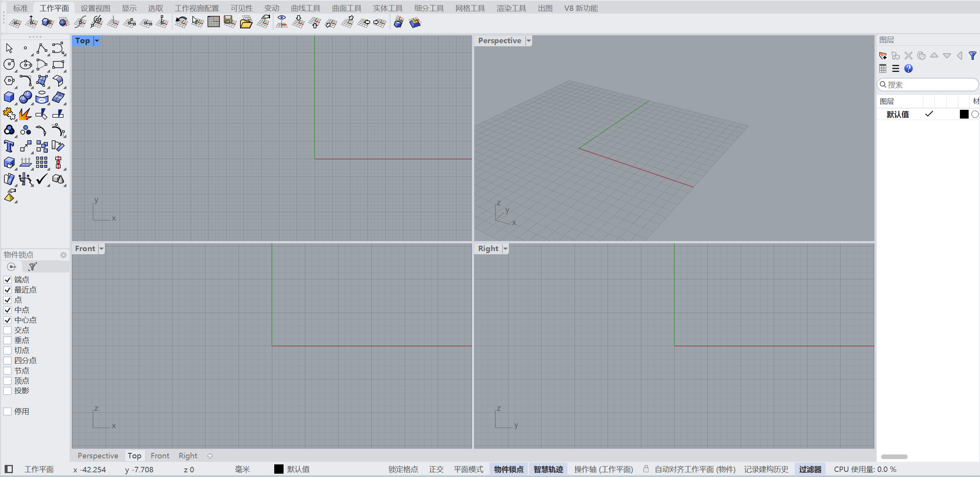This screenshot has width=980, height=477.
Task: Create a solid box
Action: 9,97
